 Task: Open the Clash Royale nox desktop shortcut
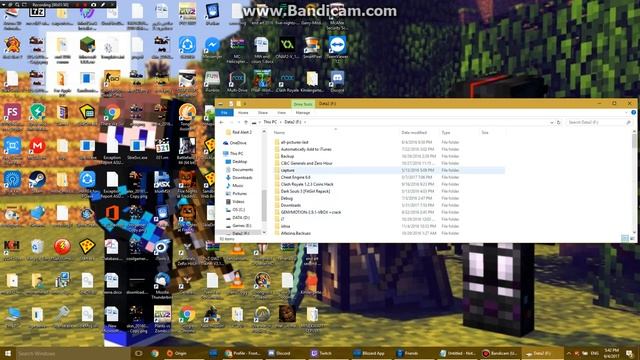point(287,80)
